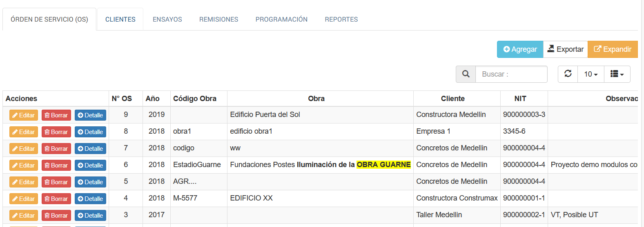Open the page size 10 dropdown
This screenshot has height=227, width=644.
591,74
